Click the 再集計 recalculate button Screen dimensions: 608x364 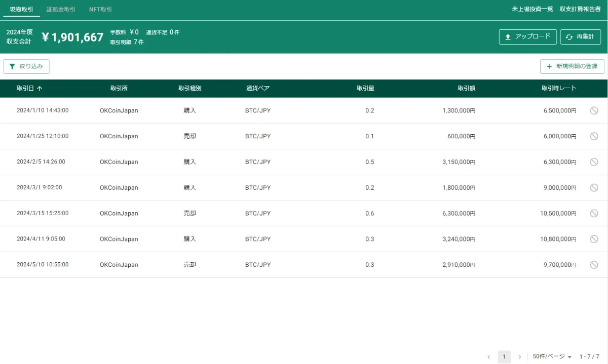(580, 37)
